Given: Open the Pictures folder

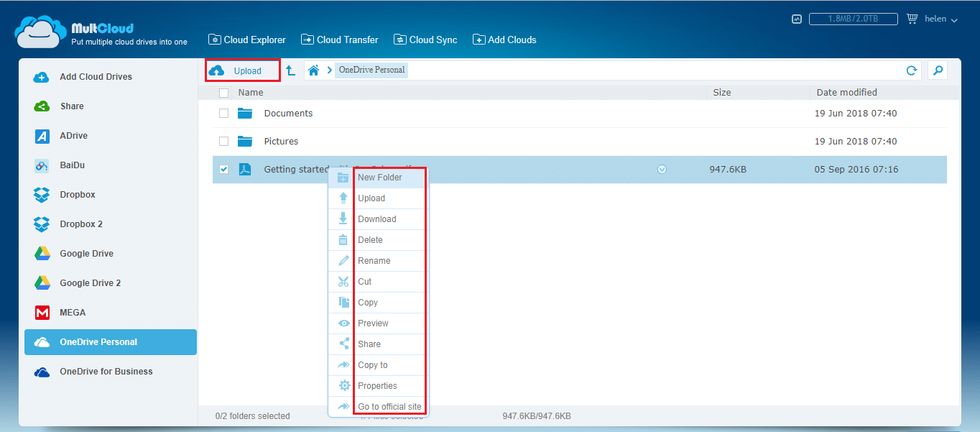Looking at the screenshot, I should pyautogui.click(x=280, y=141).
